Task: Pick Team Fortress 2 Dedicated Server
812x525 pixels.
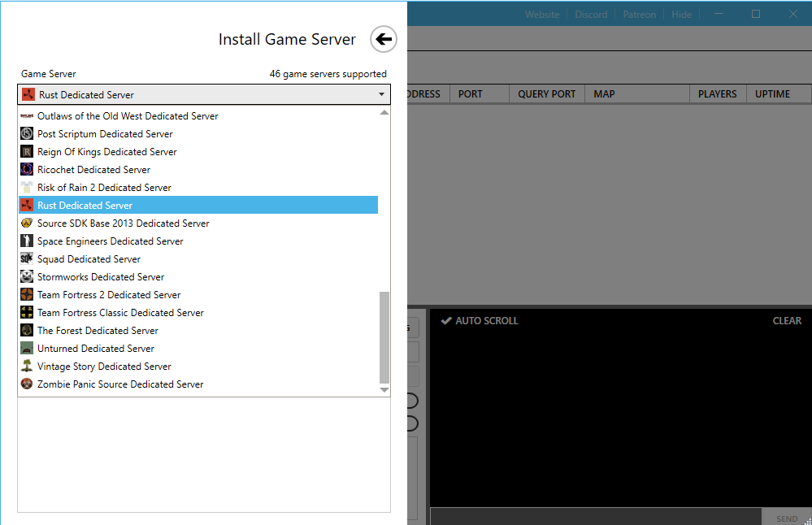Action: [x=198, y=294]
